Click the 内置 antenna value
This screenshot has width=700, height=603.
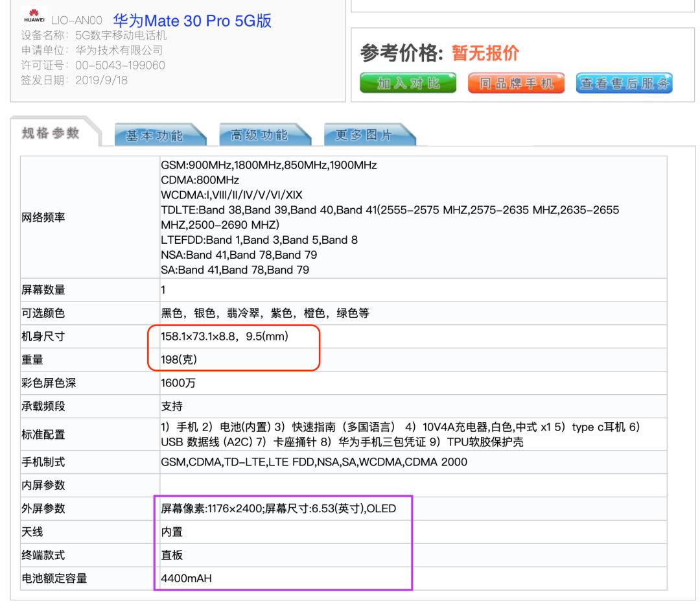tap(172, 532)
